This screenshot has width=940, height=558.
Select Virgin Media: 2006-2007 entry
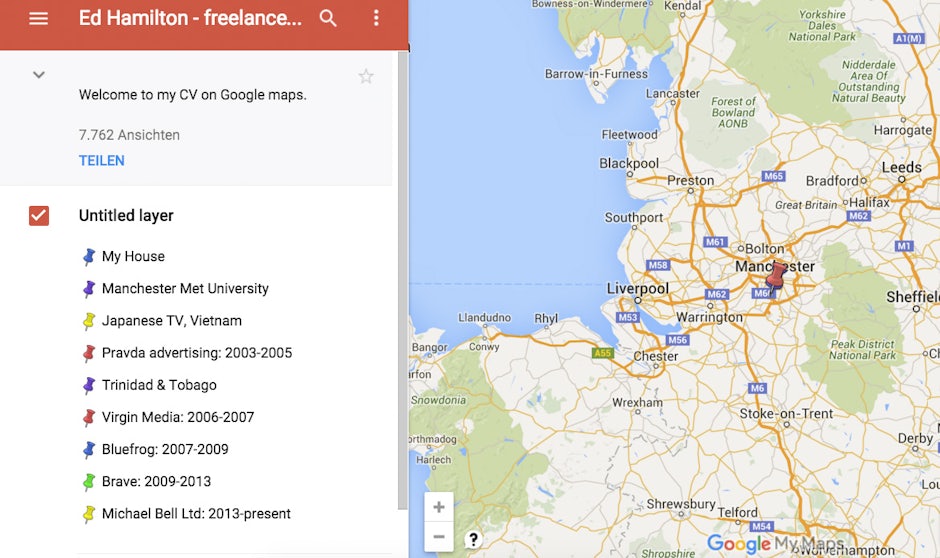pos(178,417)
